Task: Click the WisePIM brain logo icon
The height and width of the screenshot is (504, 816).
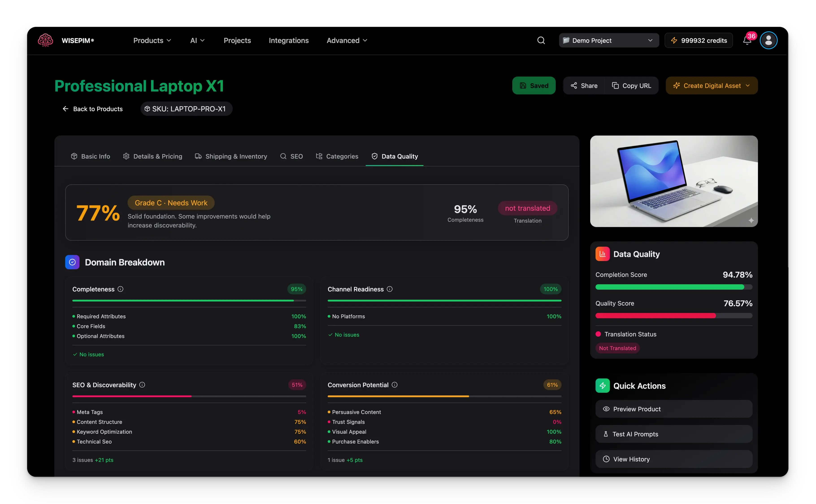Action: (45, 40)
